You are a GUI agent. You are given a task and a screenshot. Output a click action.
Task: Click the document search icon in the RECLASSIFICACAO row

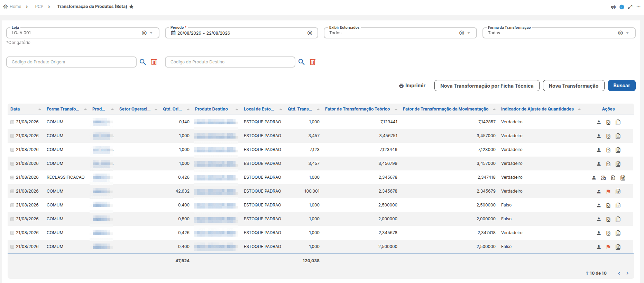tap(604, 178)
